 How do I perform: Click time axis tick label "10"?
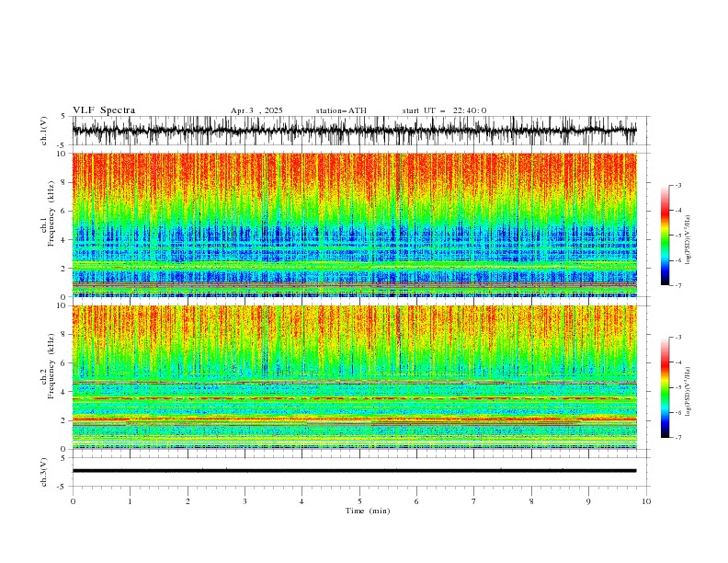646,501
